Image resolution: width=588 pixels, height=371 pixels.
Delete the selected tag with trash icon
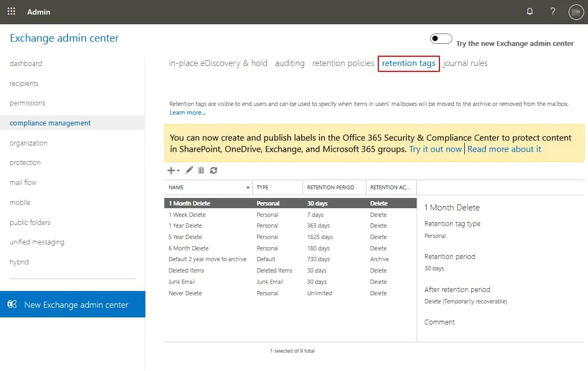pyautogui.click(x=201, y=170)
